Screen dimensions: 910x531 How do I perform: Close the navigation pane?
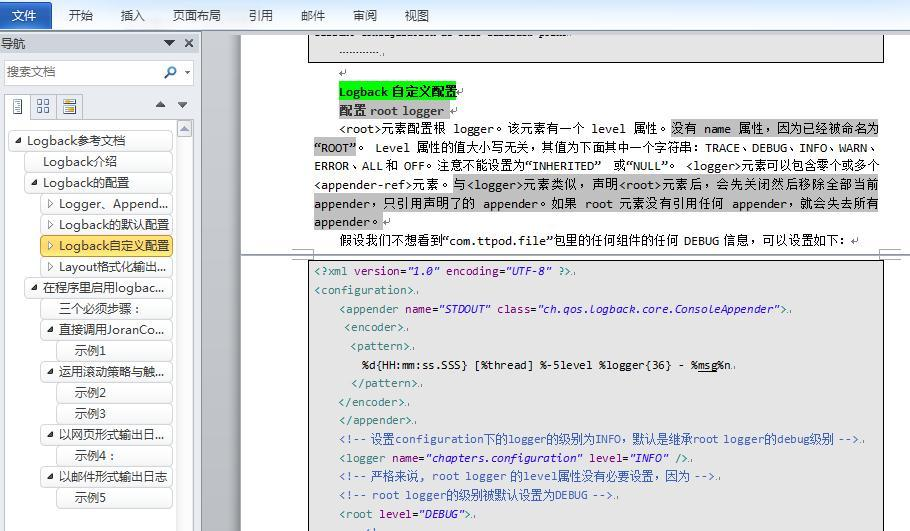189,43
